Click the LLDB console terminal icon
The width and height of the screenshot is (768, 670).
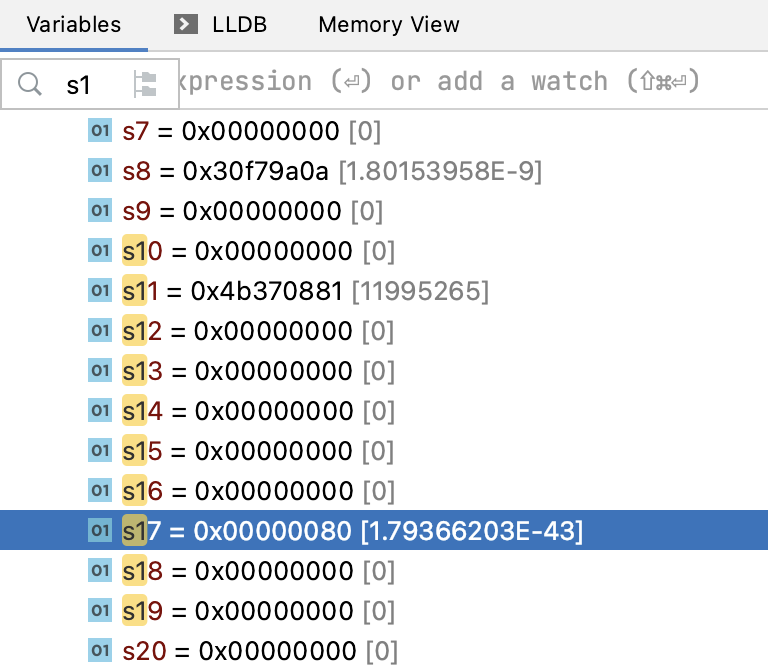tap(185, 24)
